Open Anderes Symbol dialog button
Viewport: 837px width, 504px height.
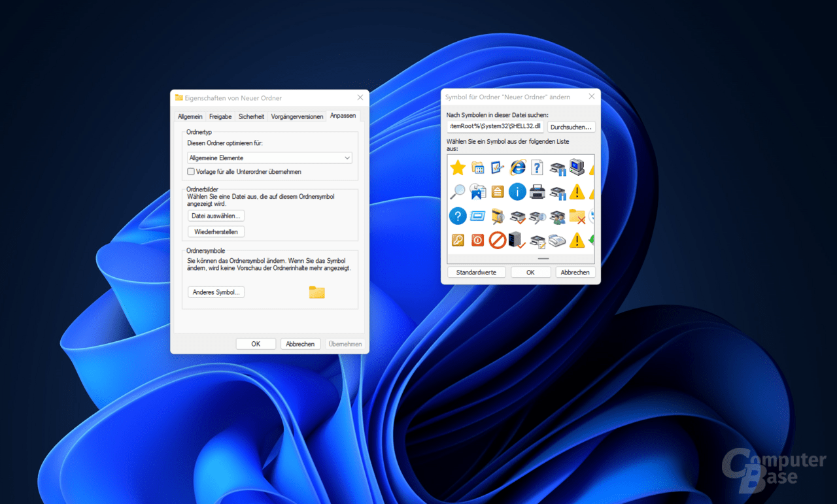[216, 292]
